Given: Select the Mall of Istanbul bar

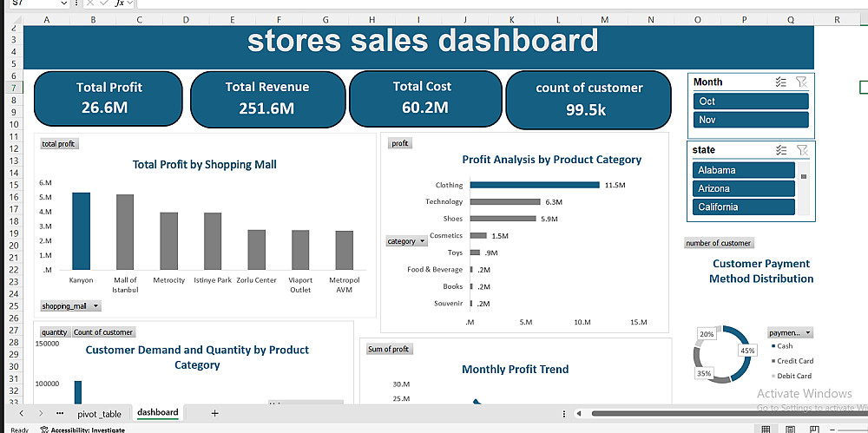Looking at the screenshot, I should coord(125,232).
